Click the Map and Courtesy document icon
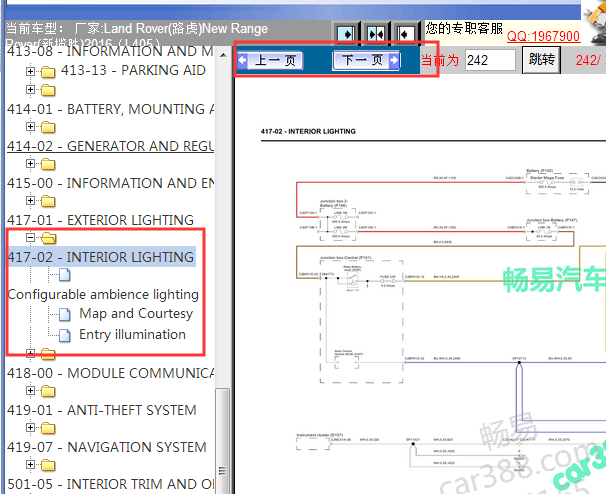Viewport: 606px width, 494px height. click(65, 315)
